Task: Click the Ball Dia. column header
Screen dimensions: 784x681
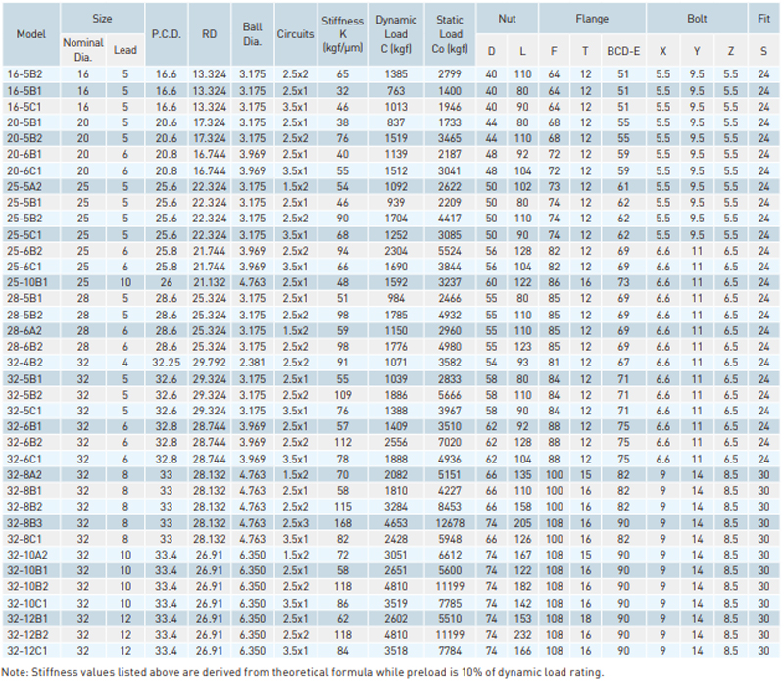Action: [x=252, y=33]
